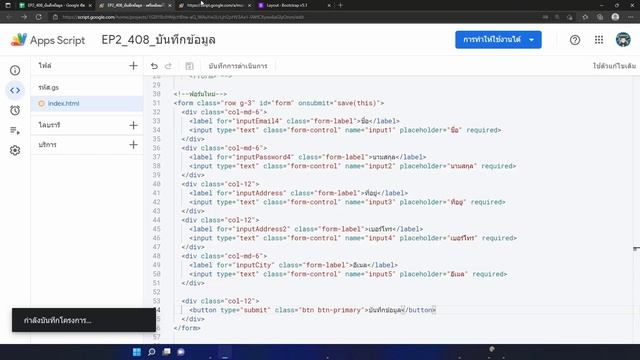
Task: Open the Editor code icon in sidebar
Action: pos(15,90)
